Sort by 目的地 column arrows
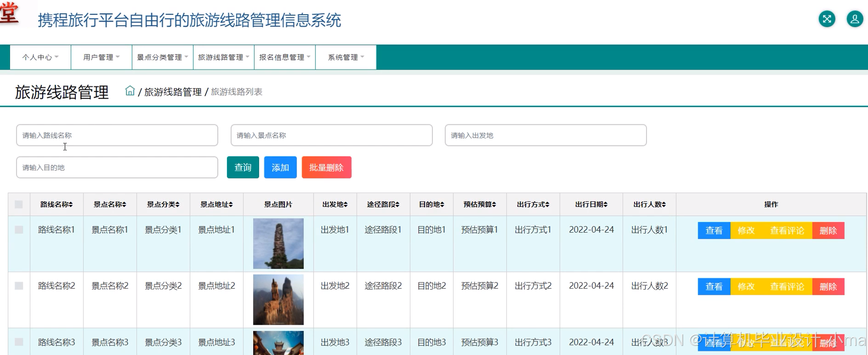This screenshot has width=868, height=355. point(442,205)
